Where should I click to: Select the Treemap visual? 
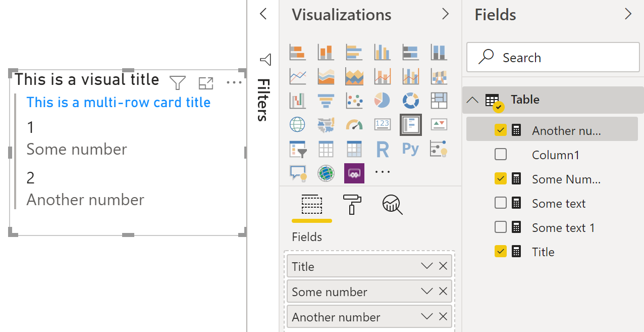tap(439, 101)
